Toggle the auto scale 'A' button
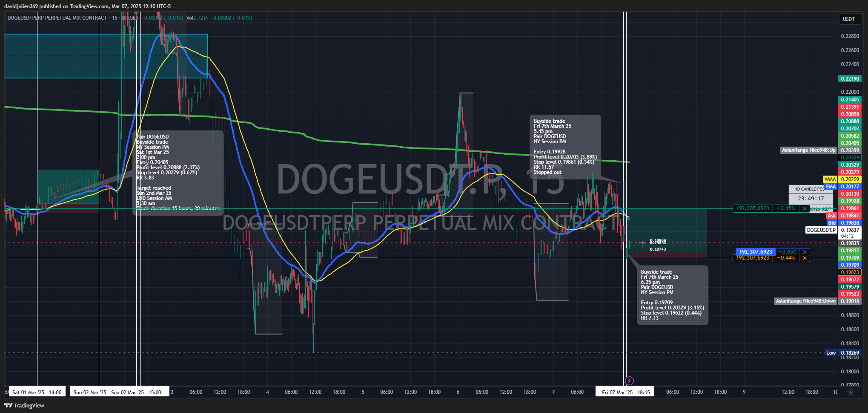This screenshot has height=413, width=868. (x=851, y=392)
